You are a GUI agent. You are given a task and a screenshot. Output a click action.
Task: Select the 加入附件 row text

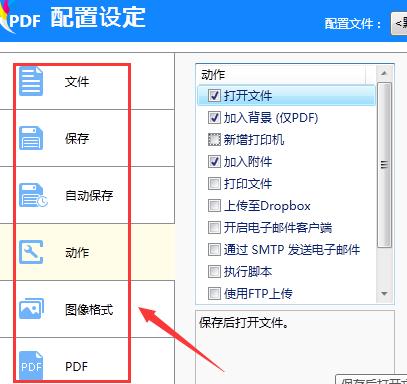tap(248, 162)
